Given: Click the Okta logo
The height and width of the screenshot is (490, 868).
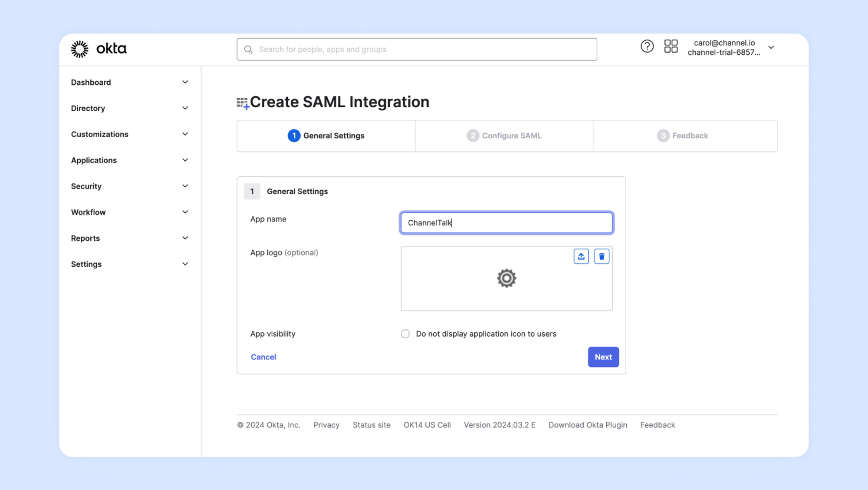Looking at the screenshot, I should point(99,49).
